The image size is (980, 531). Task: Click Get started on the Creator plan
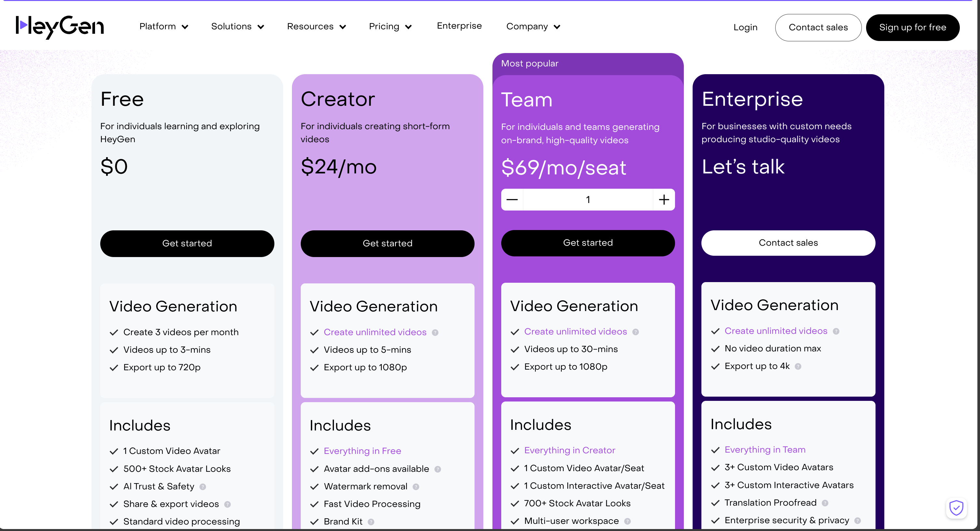[387, 243]
